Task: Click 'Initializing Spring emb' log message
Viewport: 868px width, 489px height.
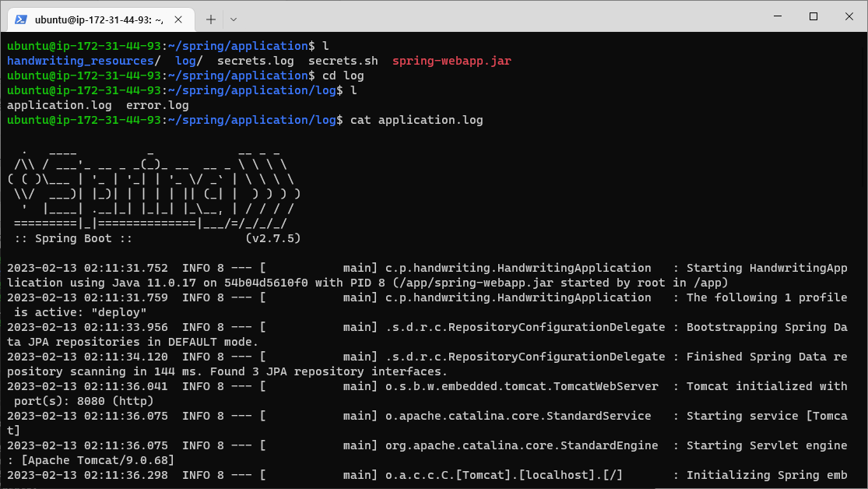Action: pos(767,475)
